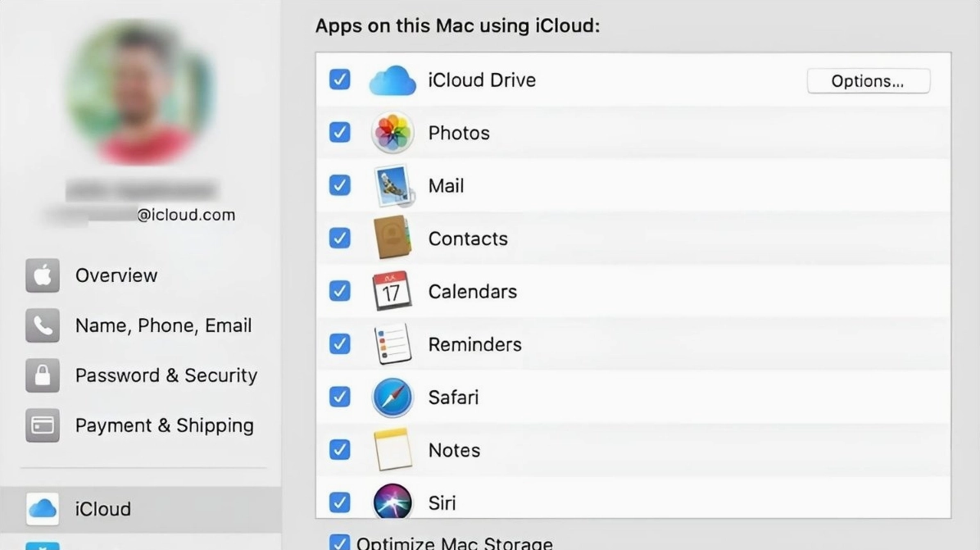The width and height of the screenshot is (980, 550).
Task: Open the Overview sidebar section
Action: coord(116,275)
